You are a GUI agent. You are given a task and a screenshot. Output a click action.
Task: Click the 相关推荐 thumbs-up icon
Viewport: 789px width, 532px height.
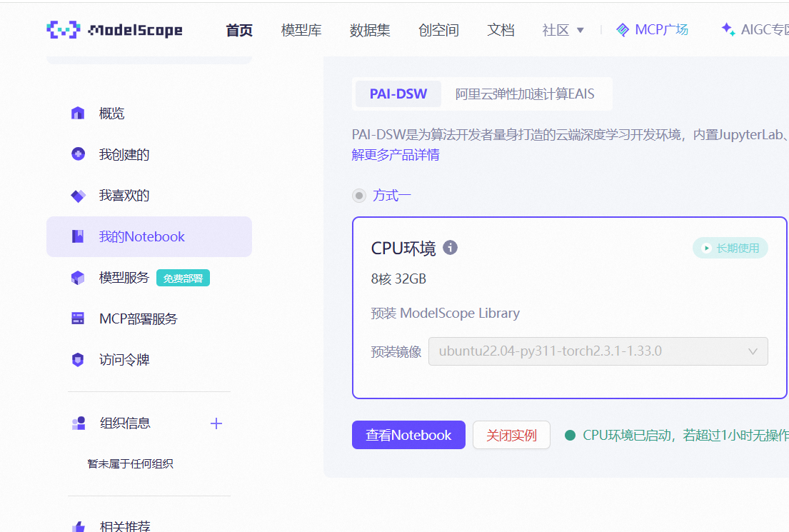(78, 526)
